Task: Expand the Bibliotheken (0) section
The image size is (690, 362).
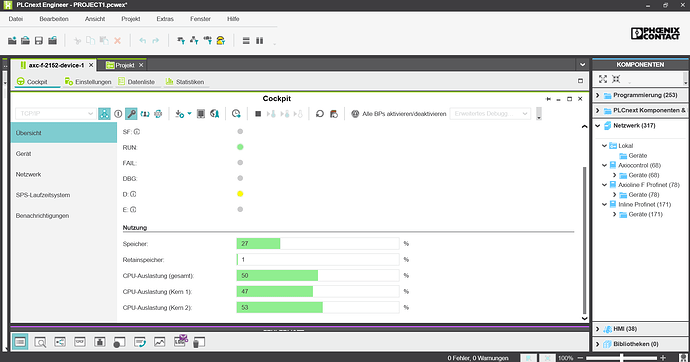Action: [598, 344]
